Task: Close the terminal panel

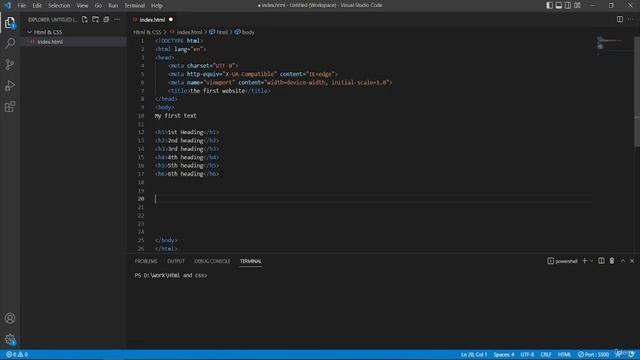Action: (x=632, y=261)
